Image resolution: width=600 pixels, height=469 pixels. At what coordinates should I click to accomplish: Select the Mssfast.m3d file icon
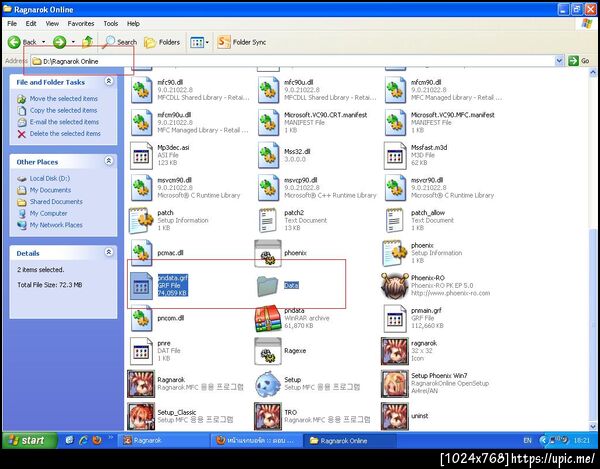pyautogui.click(x=395, y=155)
